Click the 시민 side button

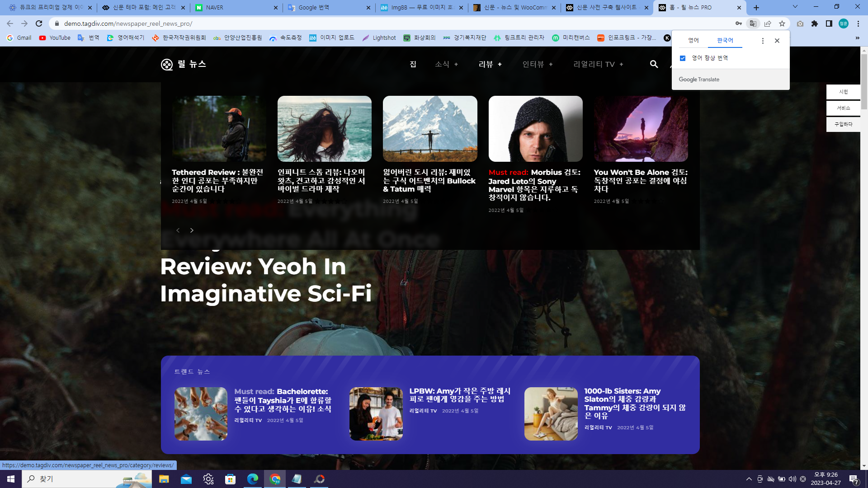coord(843,92)
